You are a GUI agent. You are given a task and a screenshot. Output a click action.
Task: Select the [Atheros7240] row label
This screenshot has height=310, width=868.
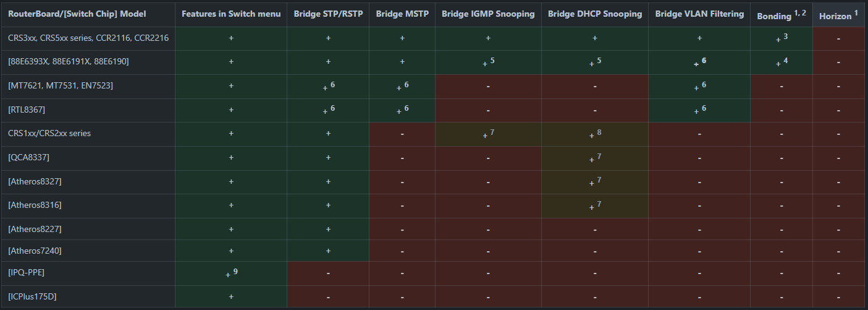coord(35,251)
